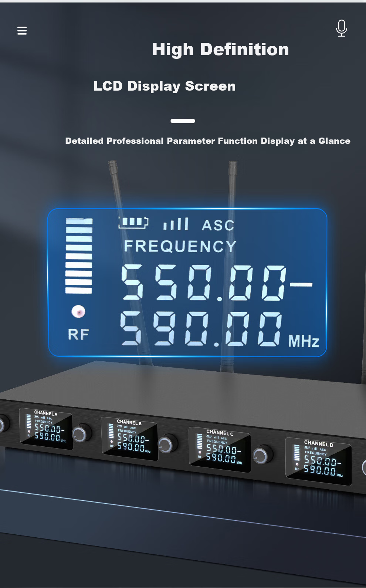Click the knob right of Channel A display
Screen dimensions: 366x588
(82, 434)
